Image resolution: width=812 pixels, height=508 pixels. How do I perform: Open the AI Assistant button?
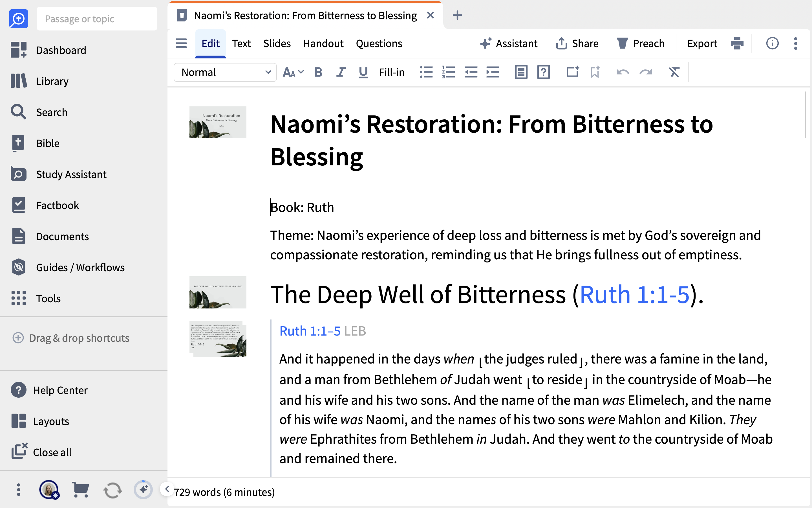(509, 43)
